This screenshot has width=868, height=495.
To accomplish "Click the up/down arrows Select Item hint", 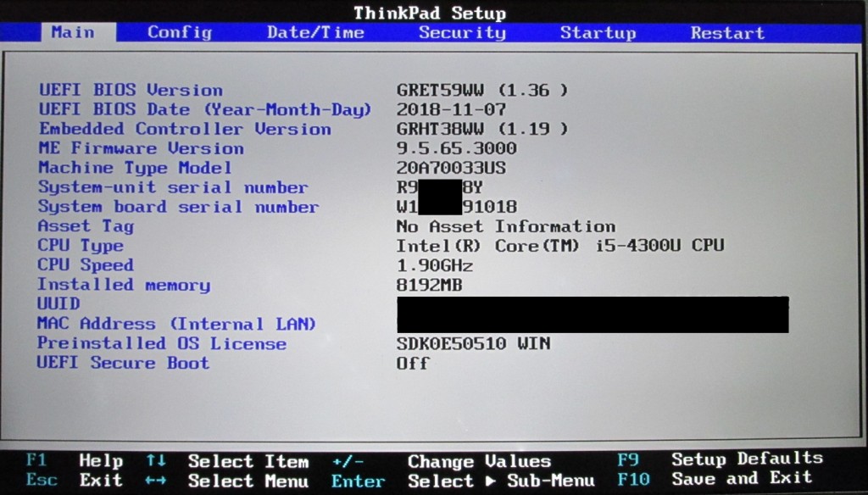I will tap(227, 460).
